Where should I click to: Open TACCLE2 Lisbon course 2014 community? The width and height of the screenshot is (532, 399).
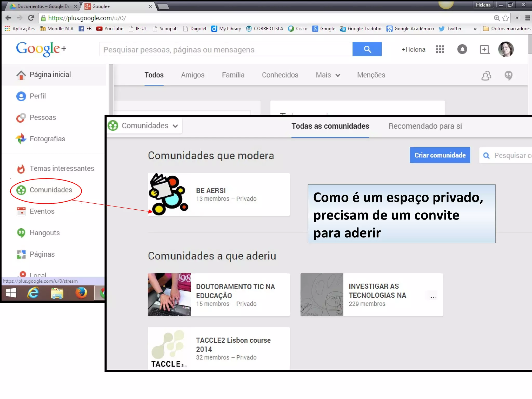218,348
